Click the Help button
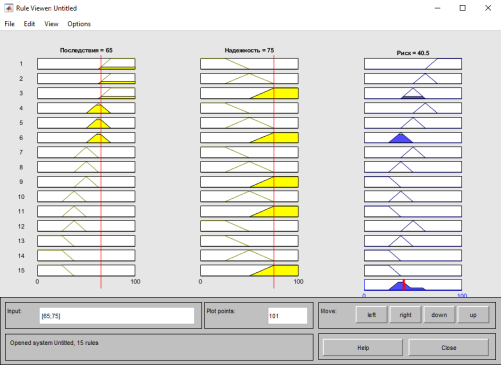Image resolution: width=501 pixels, height=365 pixels. [363, 348]
